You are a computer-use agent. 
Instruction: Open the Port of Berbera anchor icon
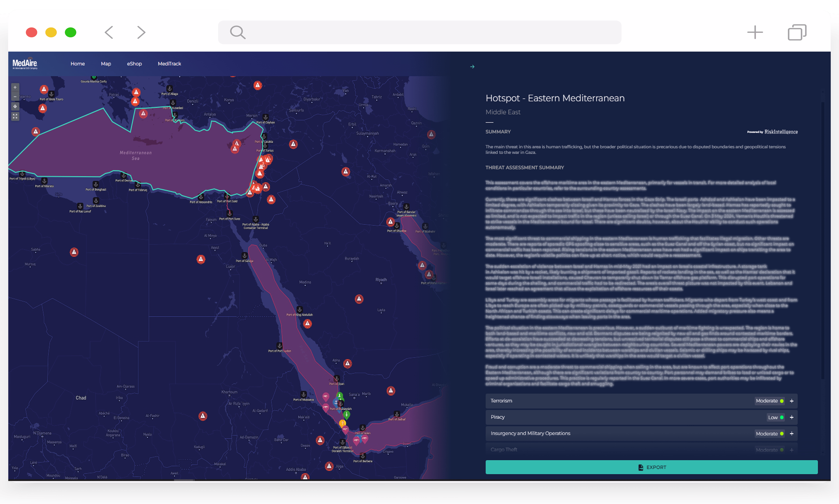click(363, 456)
